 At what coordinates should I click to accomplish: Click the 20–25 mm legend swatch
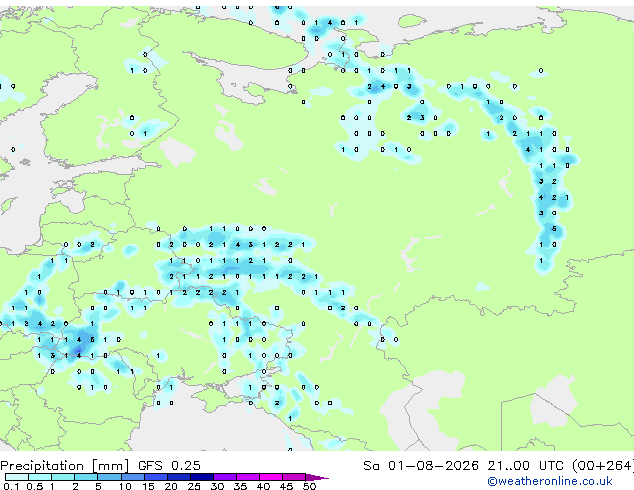click(179, 477)
